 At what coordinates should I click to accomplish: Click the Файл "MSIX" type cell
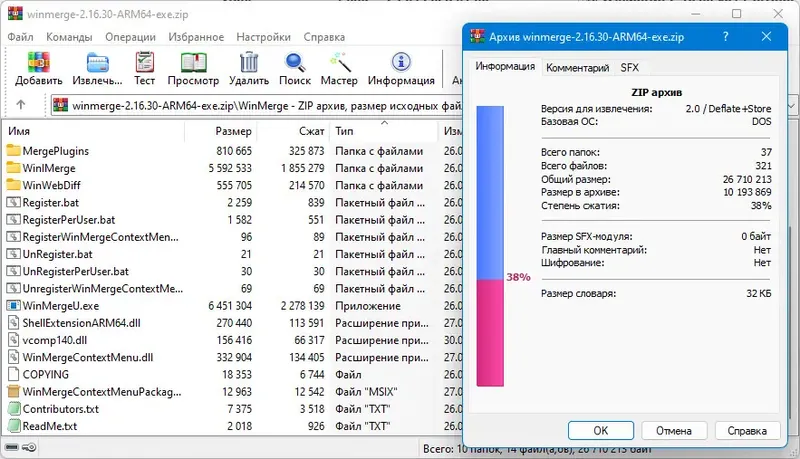click(366, 392)
